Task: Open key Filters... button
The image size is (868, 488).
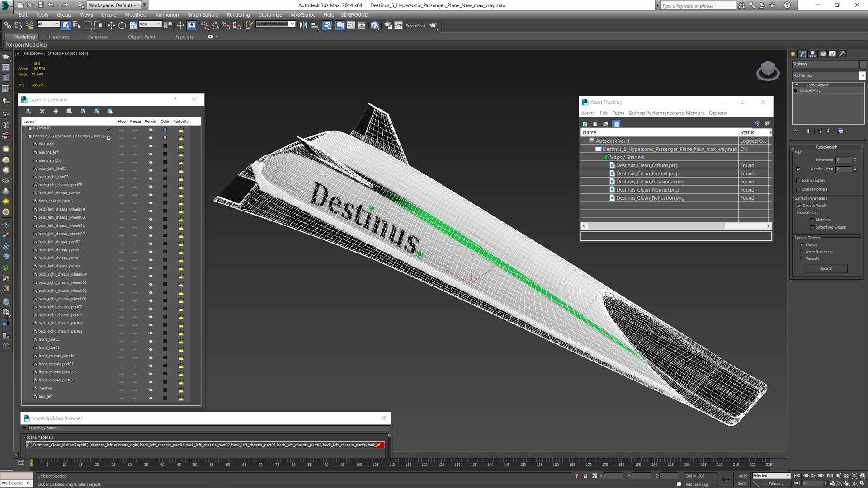Action: click(775, 483)
